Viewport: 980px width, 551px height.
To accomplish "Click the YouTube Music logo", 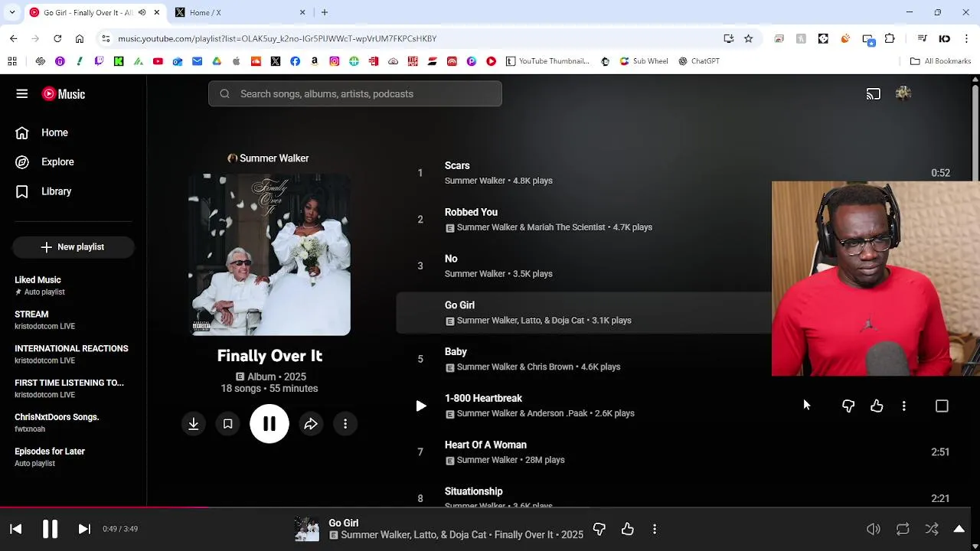I will pyautogui.click(x=64, y=94).
